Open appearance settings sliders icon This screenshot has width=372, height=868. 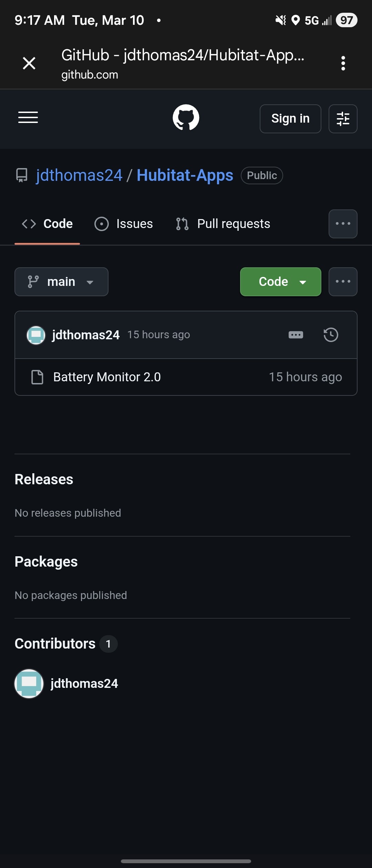[343, 119]
